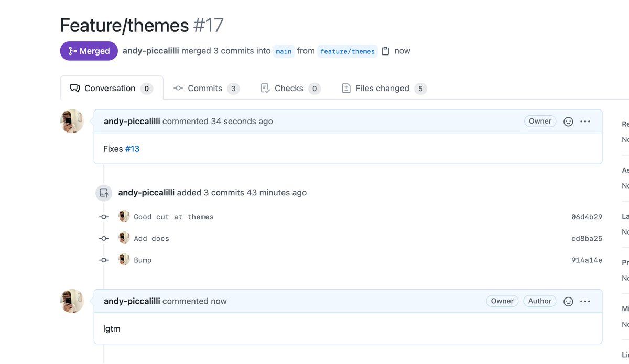Copy the feature/themes branch name icon

pyautogui.click(x=385, y=51)
